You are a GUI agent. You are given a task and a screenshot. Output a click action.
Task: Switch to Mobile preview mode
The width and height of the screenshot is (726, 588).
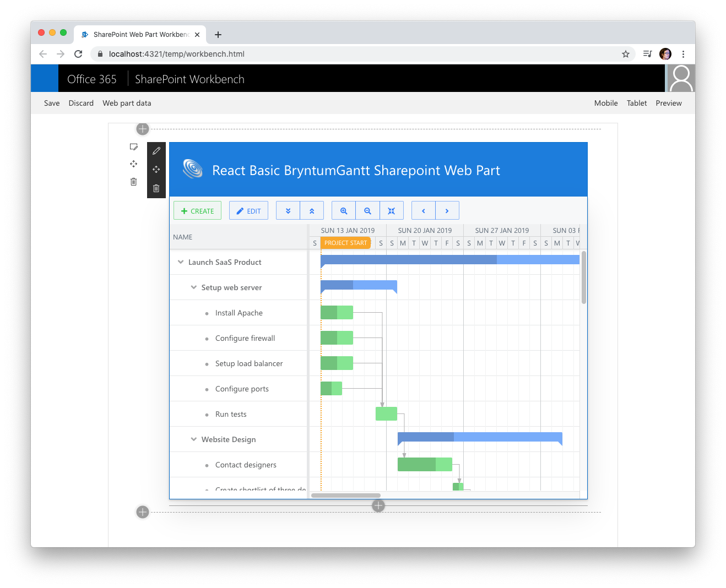click(606, 103)
